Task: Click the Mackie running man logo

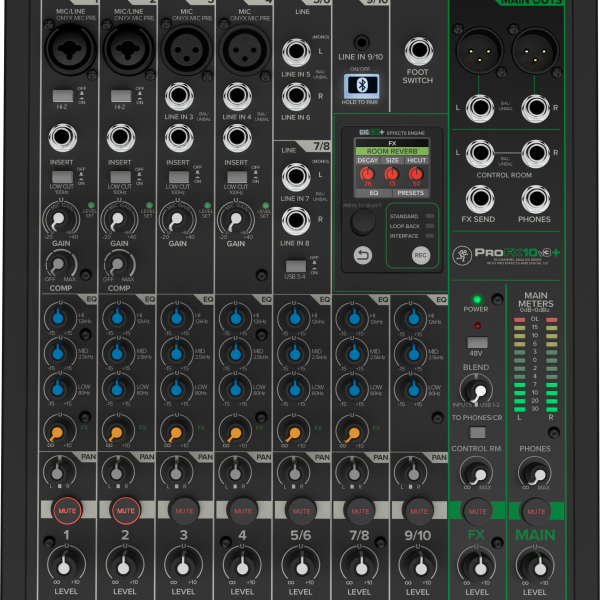Action: pos(461,255)
